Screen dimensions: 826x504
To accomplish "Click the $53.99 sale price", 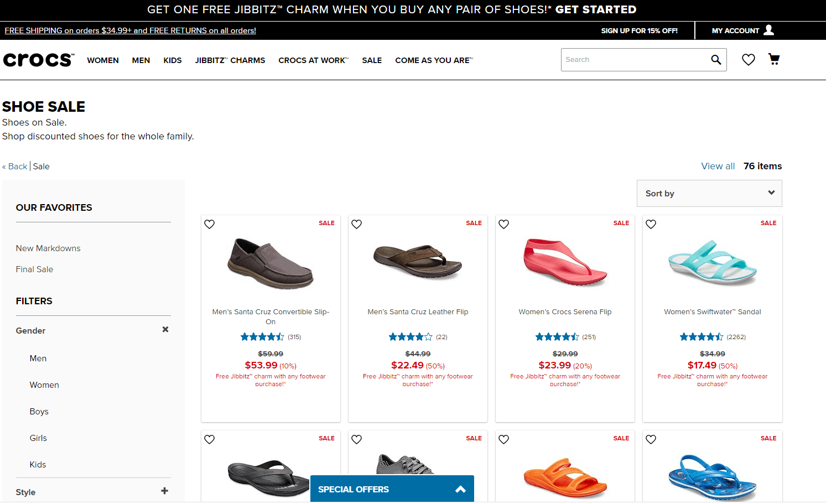I will tap(261, 365).
